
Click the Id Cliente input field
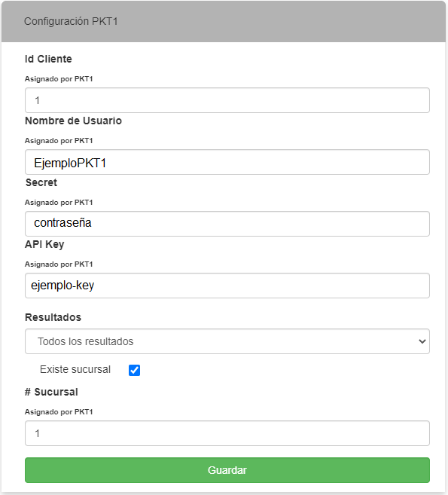[x=227, y=100]
